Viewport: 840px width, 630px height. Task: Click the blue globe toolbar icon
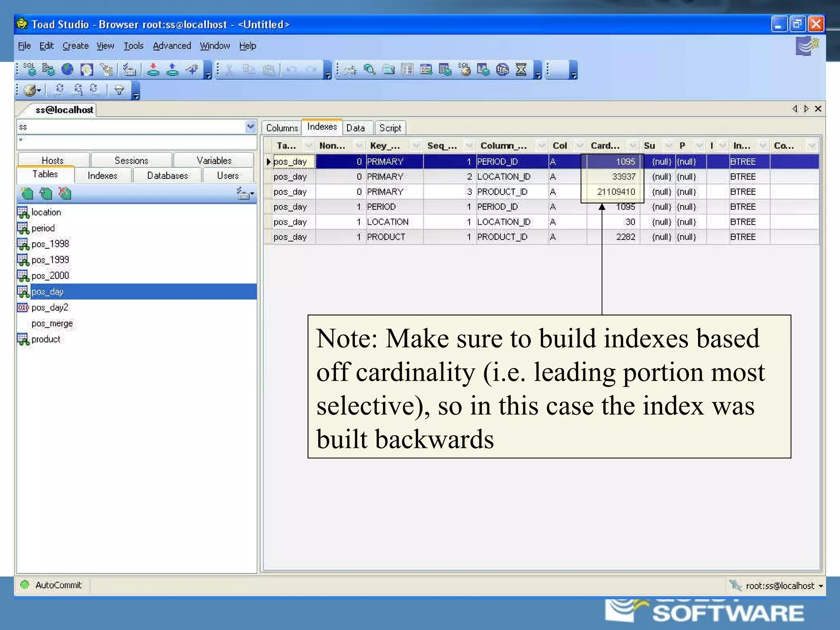point(67,69)
